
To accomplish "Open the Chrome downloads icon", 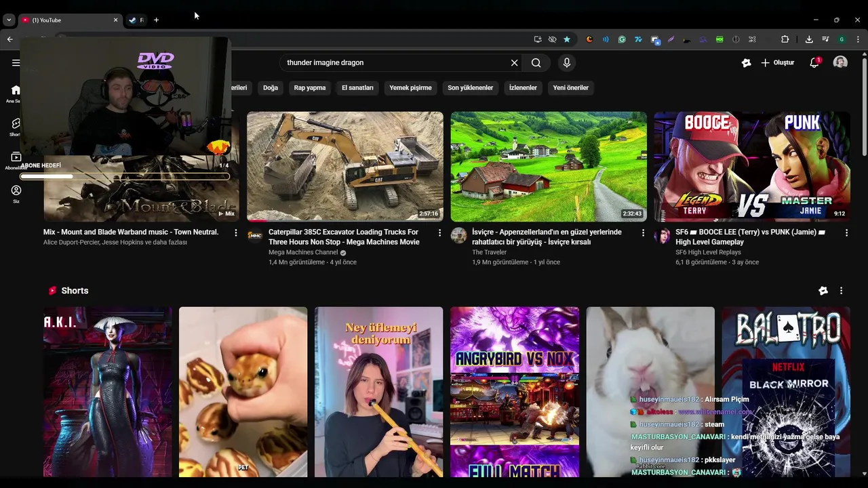I will coord(809,39).
